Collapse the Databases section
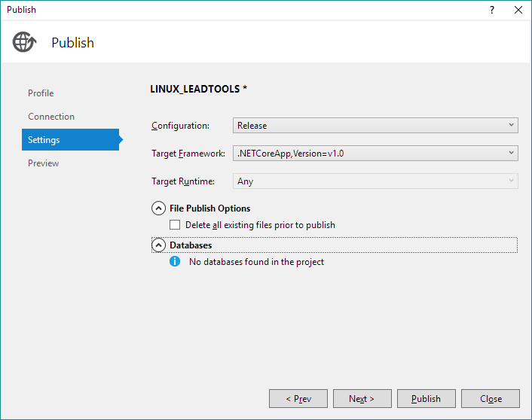The width and height of the screenshot is (532, 420). 158,245
